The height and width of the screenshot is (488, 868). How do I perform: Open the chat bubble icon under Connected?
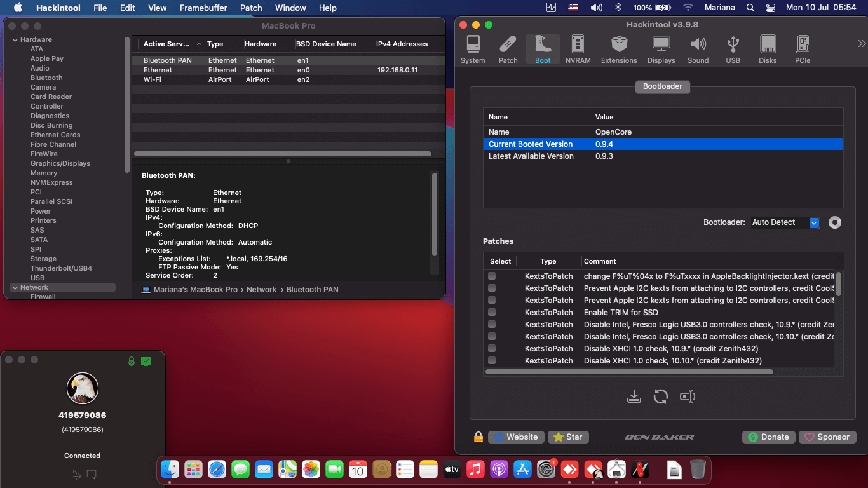92,474
